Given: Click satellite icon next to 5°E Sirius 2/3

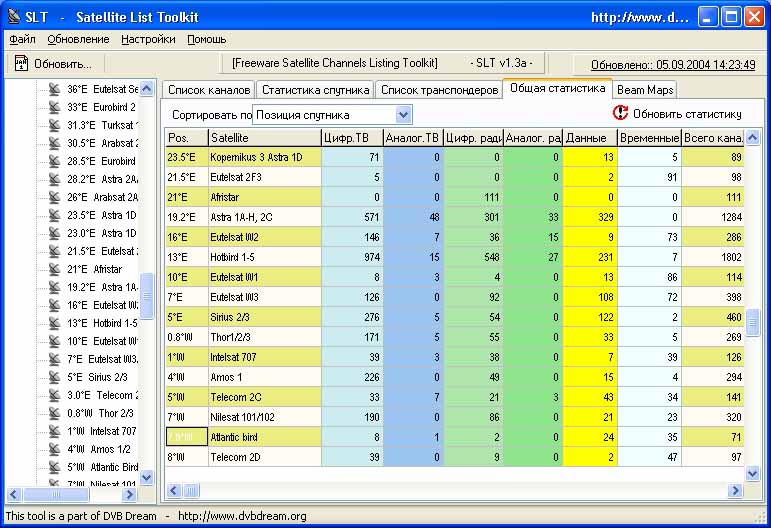Looking at the screenshot, I should [x=54, y=377].
